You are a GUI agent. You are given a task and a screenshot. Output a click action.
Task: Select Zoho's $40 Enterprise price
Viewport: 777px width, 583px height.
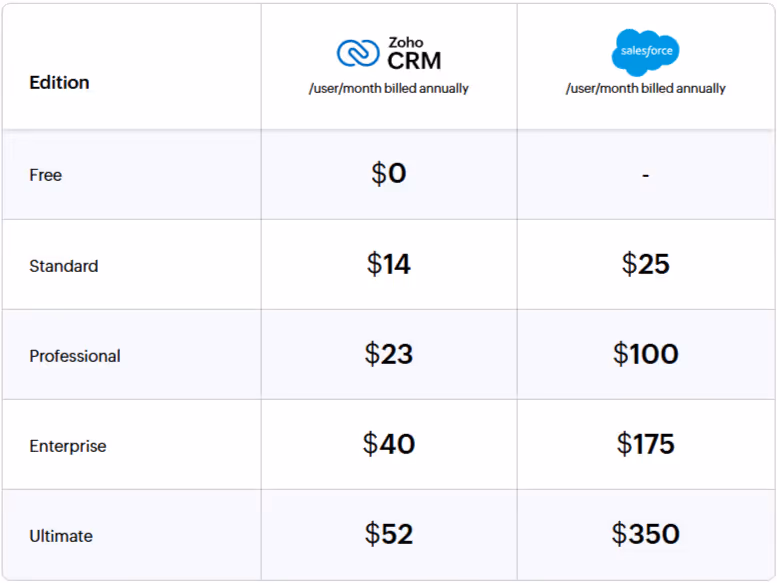[x=389, y=444]
